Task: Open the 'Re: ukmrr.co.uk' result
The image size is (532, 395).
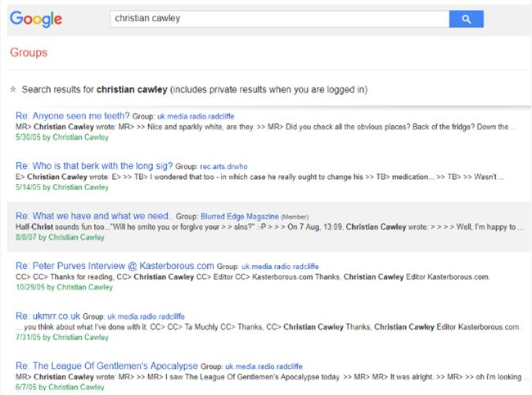Action: [48, 316]
